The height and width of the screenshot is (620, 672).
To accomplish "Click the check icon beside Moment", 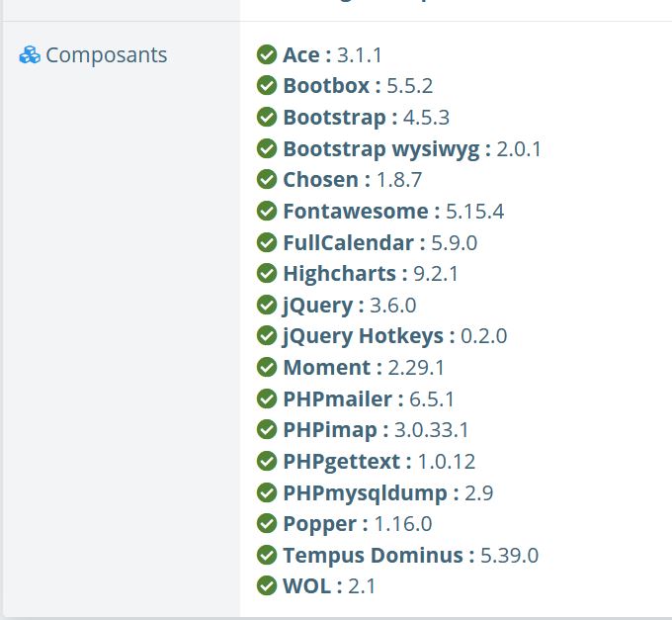I will 267,368.
